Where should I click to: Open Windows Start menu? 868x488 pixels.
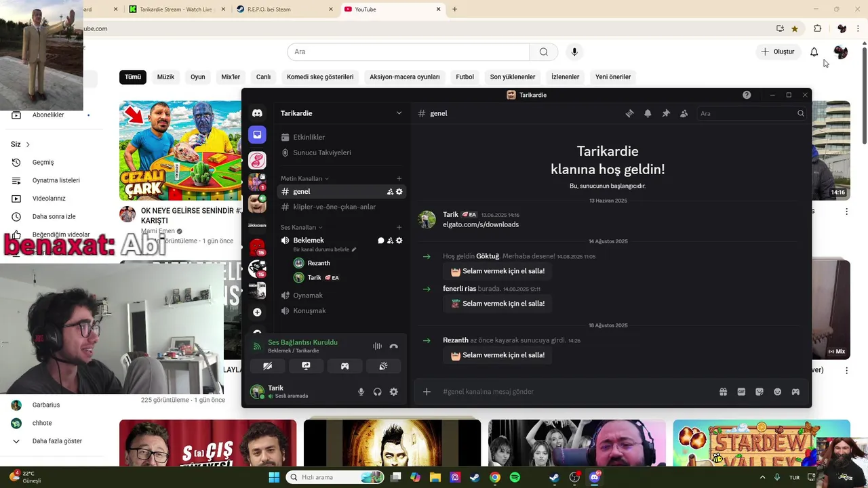274,477
